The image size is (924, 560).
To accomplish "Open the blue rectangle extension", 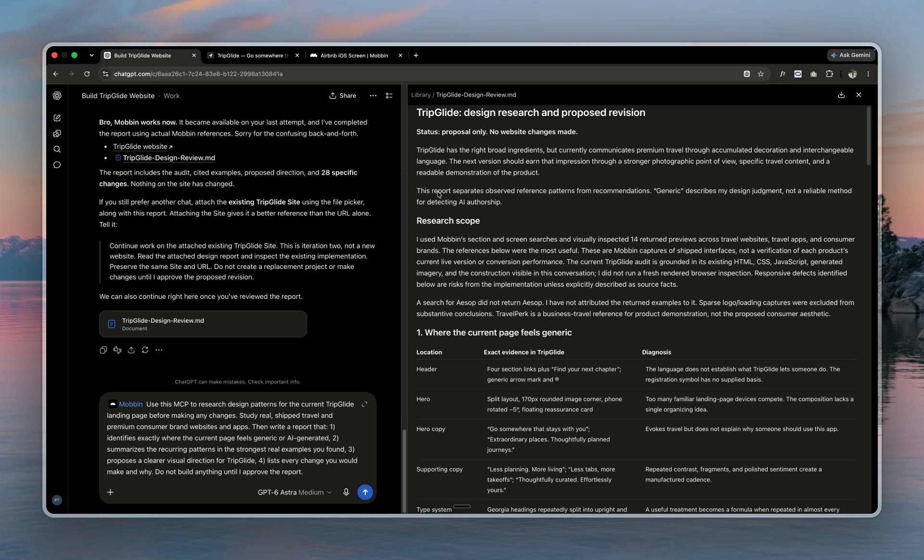I will 798,74.
